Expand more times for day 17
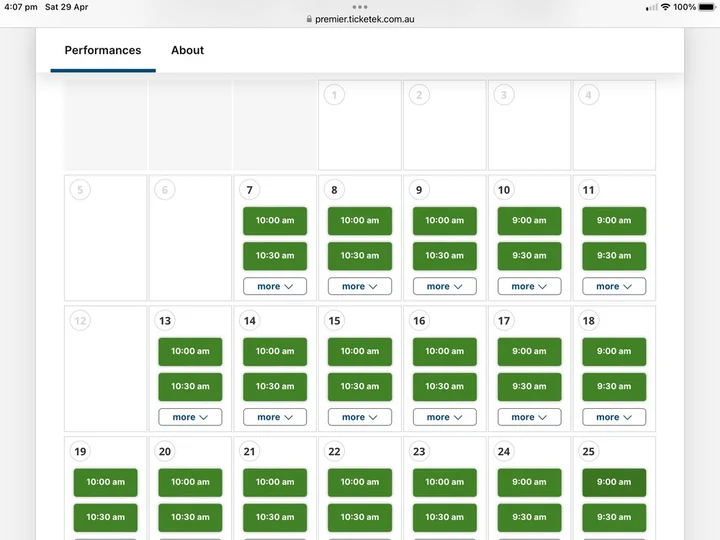Viewport: 720px width, 540px height. 529,417
